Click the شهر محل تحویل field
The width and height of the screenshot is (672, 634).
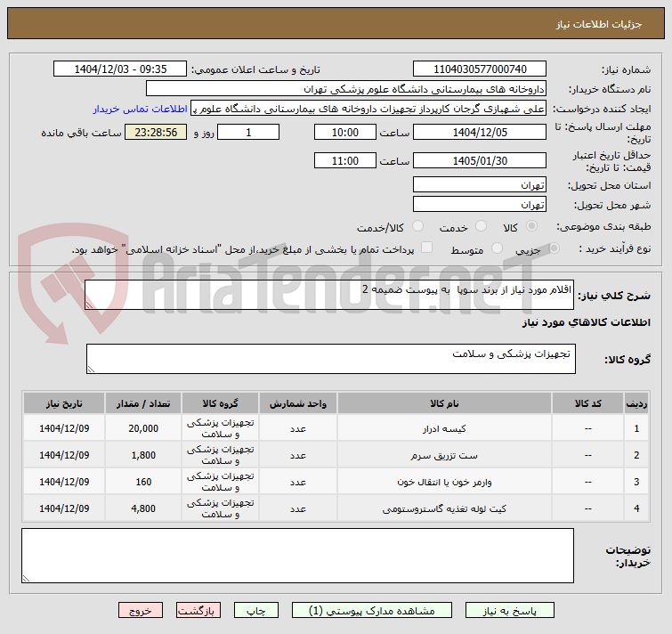(480, 205)
